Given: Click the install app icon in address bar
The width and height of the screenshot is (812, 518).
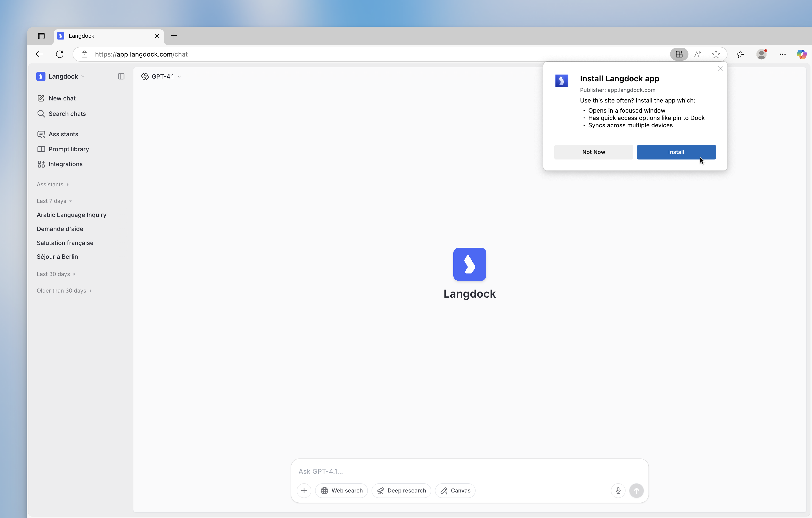Looking at the screenshot, I should point(679,54).
